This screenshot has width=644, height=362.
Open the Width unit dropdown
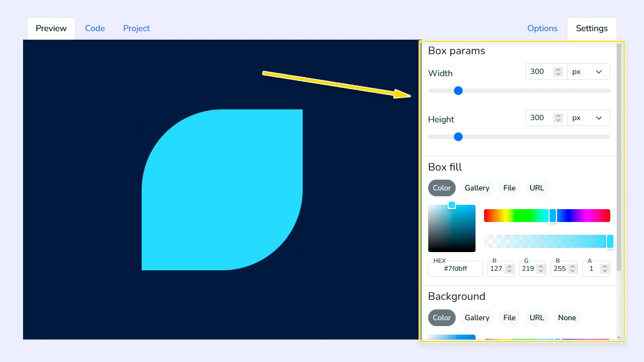pos(589,71)
